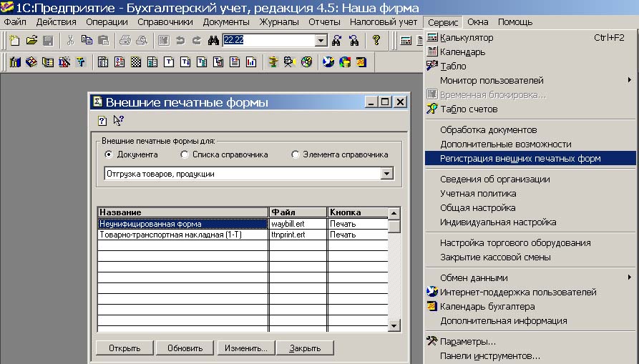Choose the Элемента справочника radio option

coord(296,154)
